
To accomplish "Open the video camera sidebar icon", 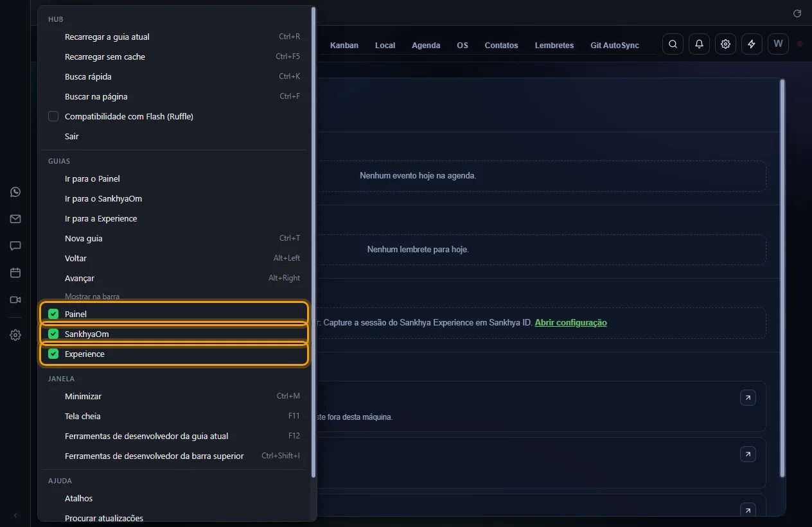I will (15, 300).
